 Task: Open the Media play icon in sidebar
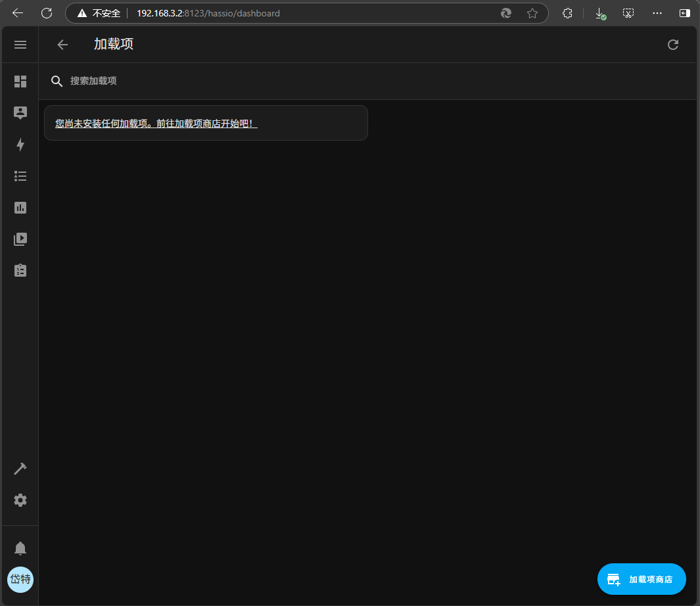click(x=20, y=239)
